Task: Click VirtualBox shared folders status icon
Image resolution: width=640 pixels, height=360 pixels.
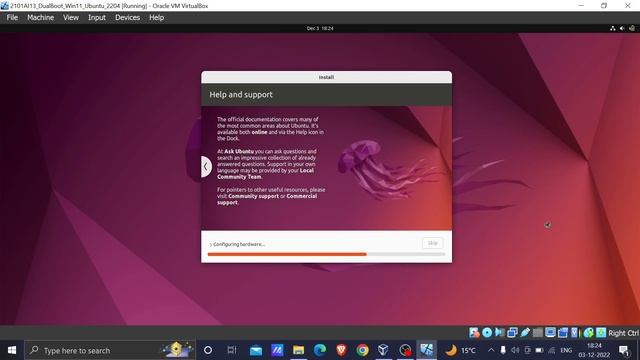Action: (x=538, y=333)
